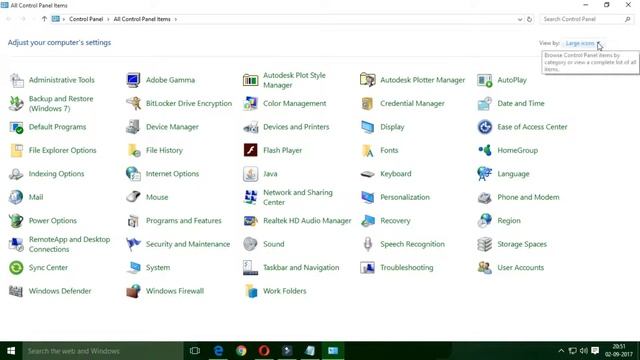
Task: Click the RemoteApp and Desktop Connections link
Action: (69, 244)
